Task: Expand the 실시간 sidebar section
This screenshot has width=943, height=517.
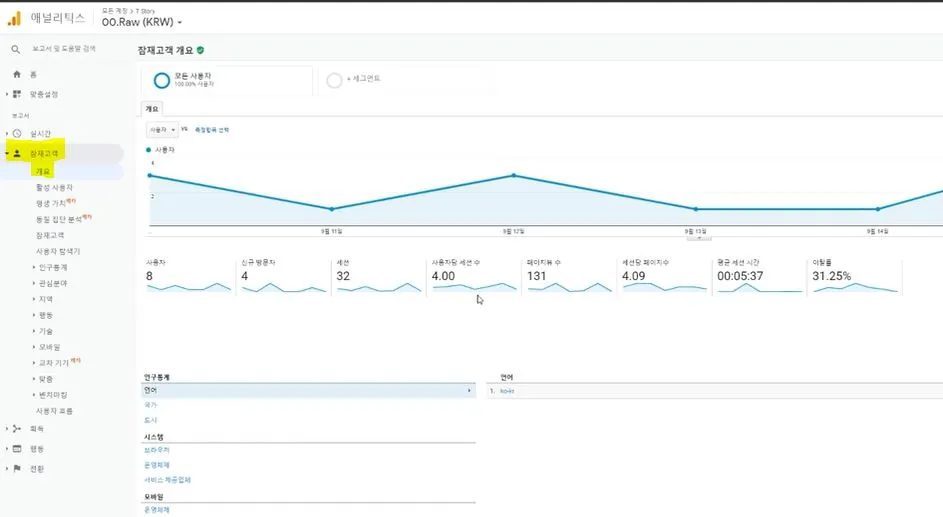Action: coord(7,133)
